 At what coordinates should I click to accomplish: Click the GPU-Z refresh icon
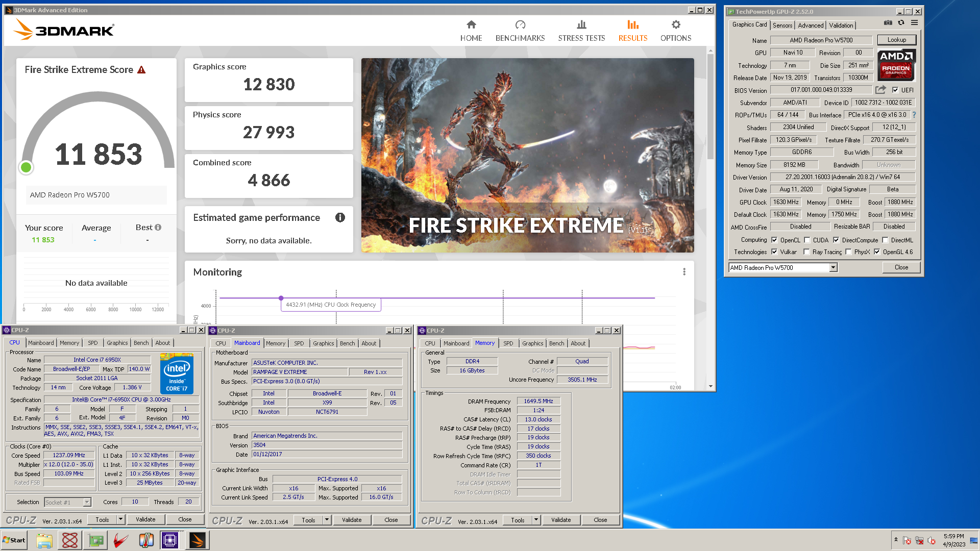tap(901, 23)
